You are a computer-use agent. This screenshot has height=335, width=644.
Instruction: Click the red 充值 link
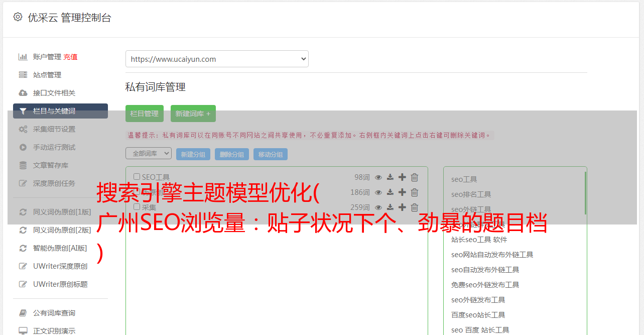coord(70,57)
